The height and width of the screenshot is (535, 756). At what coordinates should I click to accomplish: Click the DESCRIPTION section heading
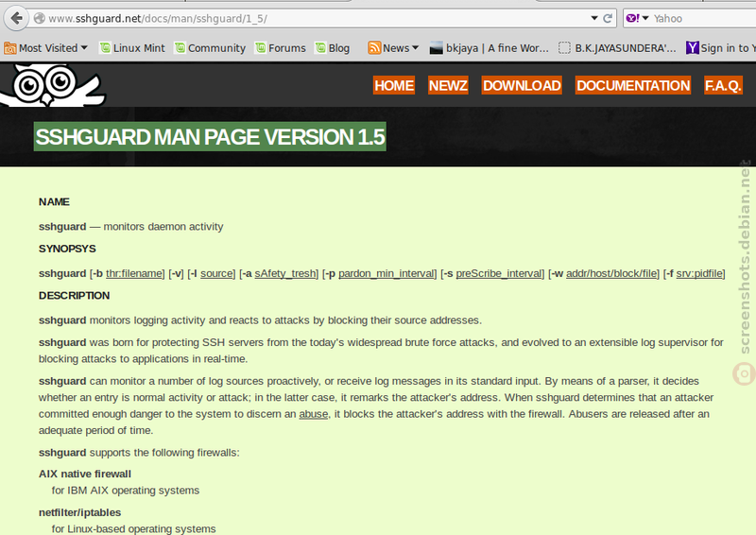75,295
